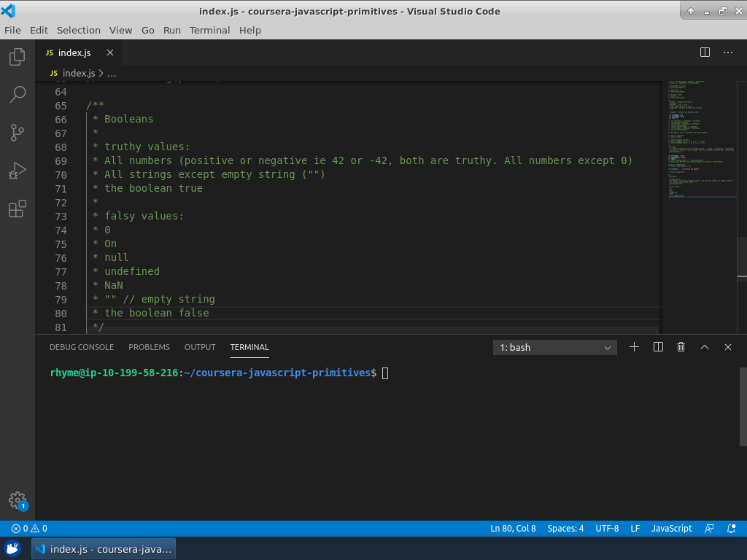The image size is (747, 560).
Task: Click the JavaScript language mode button
Action: (x=671, y=529)
